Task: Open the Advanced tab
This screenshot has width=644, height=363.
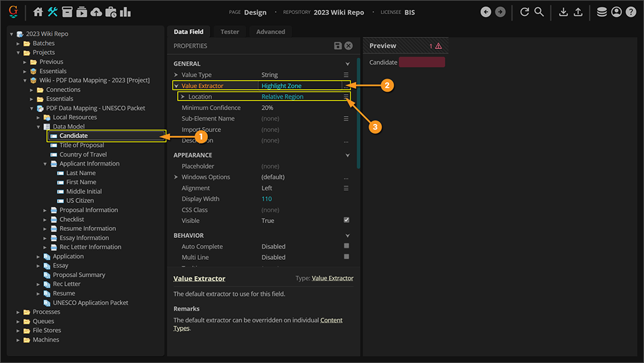Action: 270,32
